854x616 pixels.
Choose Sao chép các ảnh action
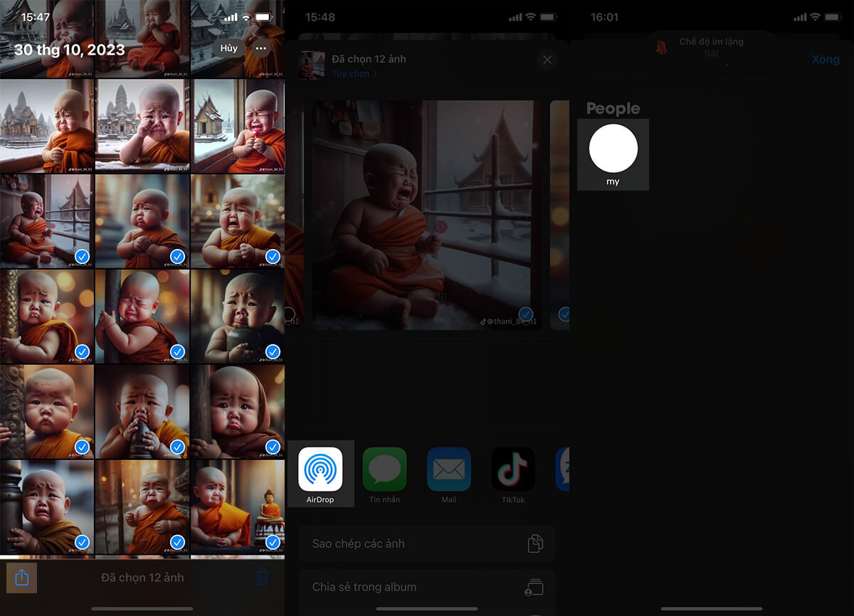pyautogui.click(x=359, y=544)
